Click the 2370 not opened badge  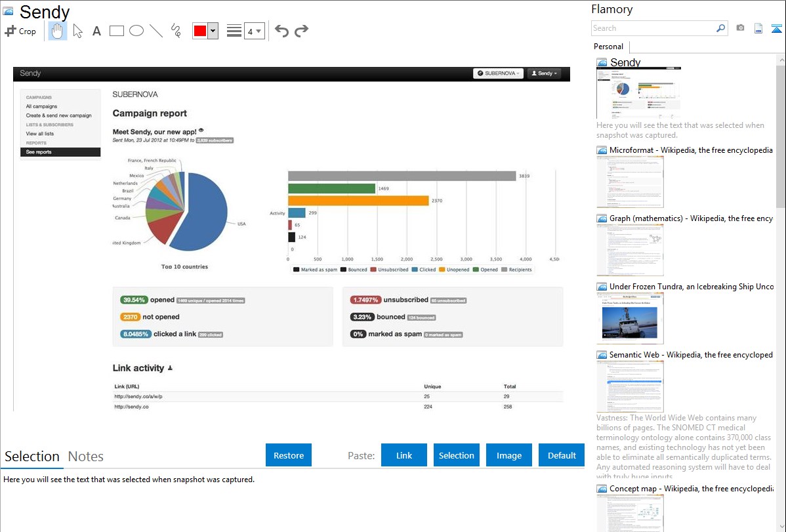tap(131, 317)
